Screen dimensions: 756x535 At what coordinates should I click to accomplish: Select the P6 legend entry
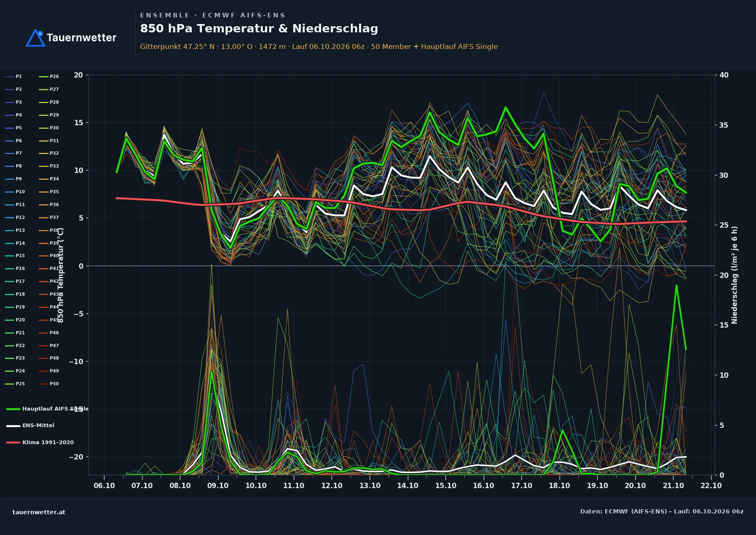tap(14, 141)
